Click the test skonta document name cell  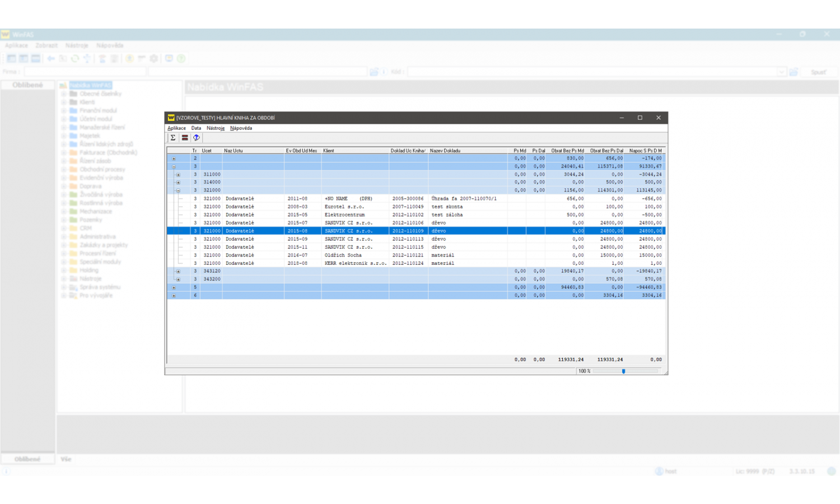point(468,207)
